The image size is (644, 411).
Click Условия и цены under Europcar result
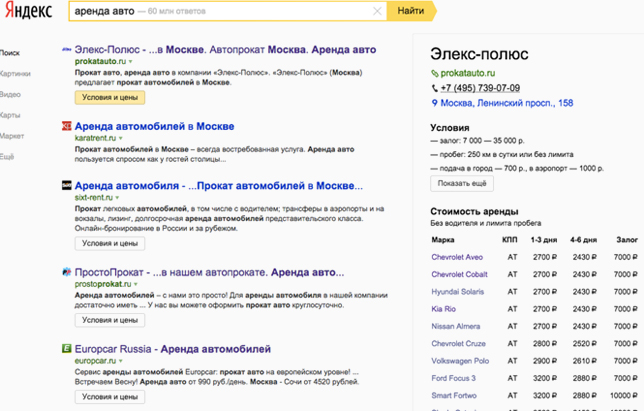coord(110,397)
